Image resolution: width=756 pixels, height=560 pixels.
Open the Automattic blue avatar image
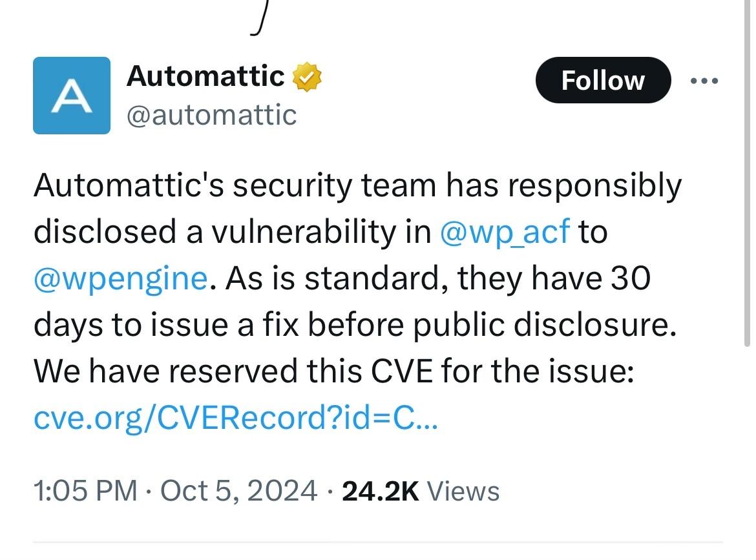point(71,96)
